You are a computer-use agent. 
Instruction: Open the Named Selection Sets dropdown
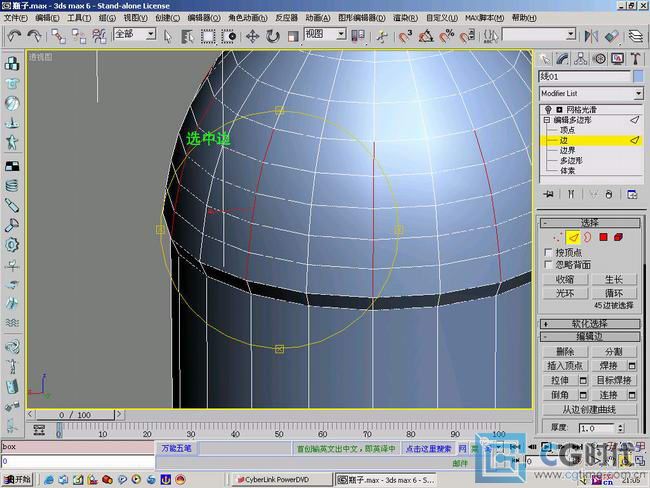[539, 34]
